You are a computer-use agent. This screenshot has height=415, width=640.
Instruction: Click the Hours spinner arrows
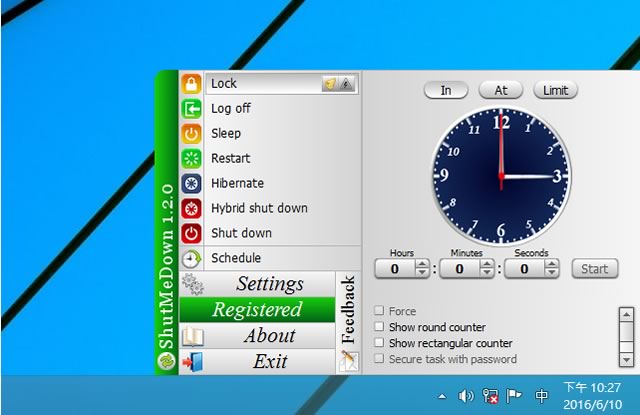click(x=422, y=268)
